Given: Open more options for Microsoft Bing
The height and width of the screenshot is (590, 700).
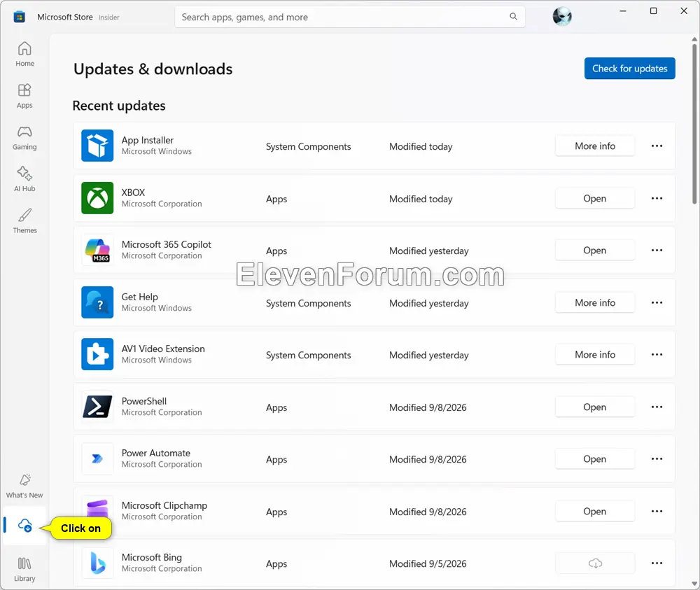Looking at the screenshot, I should [657, 563].
